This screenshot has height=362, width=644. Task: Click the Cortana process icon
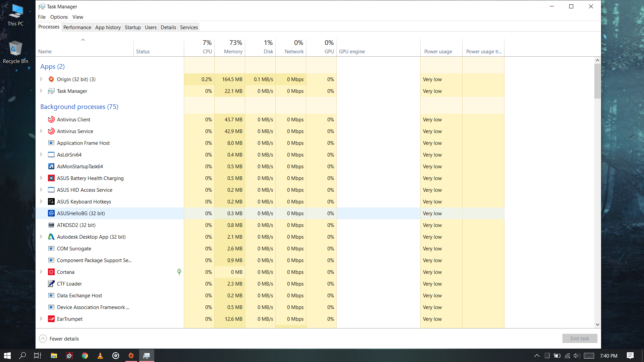(x=51, y=272)
